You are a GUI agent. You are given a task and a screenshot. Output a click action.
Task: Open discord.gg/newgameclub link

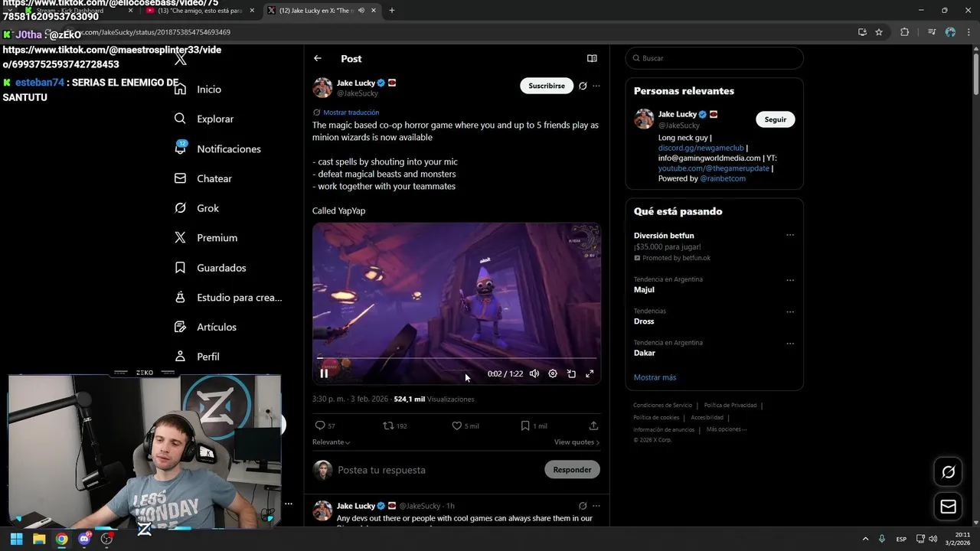coord(701,148)
